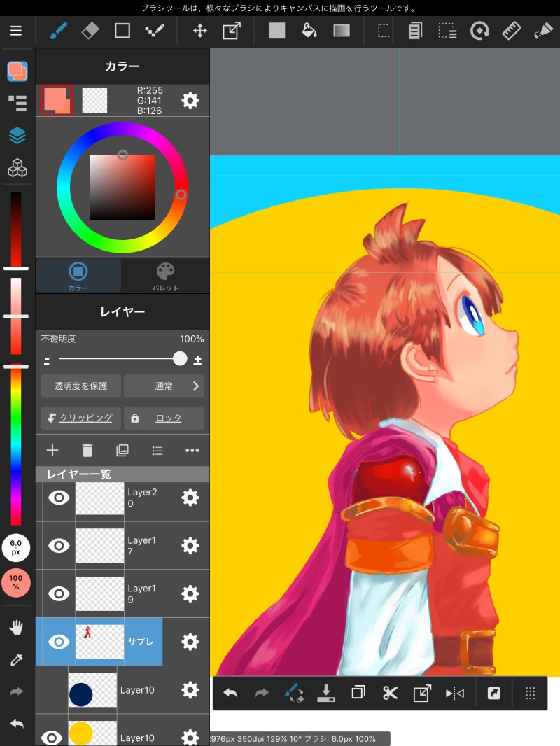Open Layer19 settings gear
Viewport: 560px width, 746px height.
(x=190, y=593)
